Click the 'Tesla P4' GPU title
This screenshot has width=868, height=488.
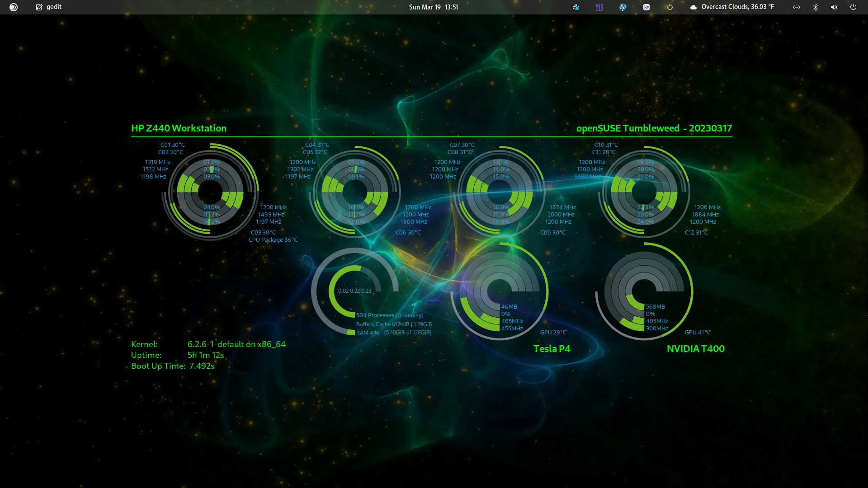tap(552, 349)
